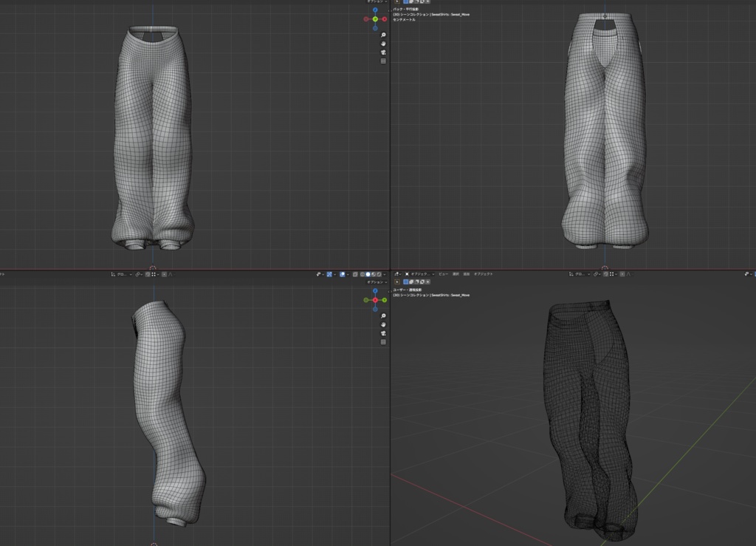Click the pan hand icon in the bottom-left viewport
Image resolution: width=756 pixels, height=546 pixels.
click(x=383, y=324)
